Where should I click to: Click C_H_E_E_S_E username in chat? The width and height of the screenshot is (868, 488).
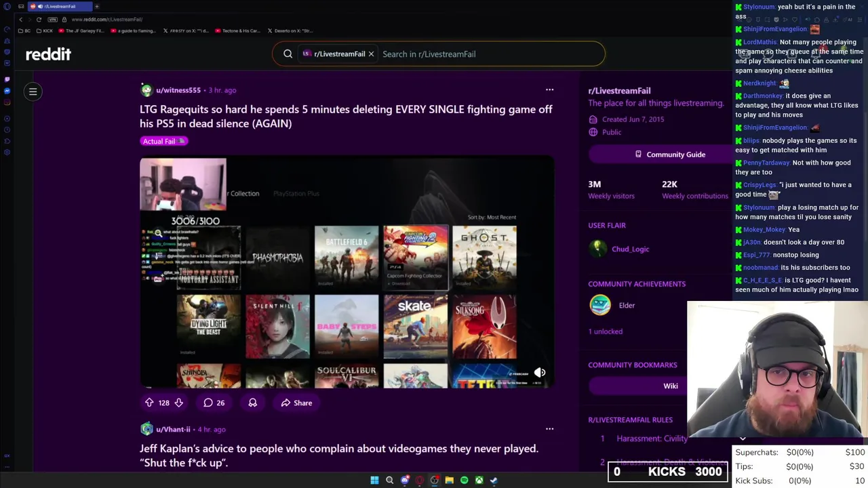point(763,280)
